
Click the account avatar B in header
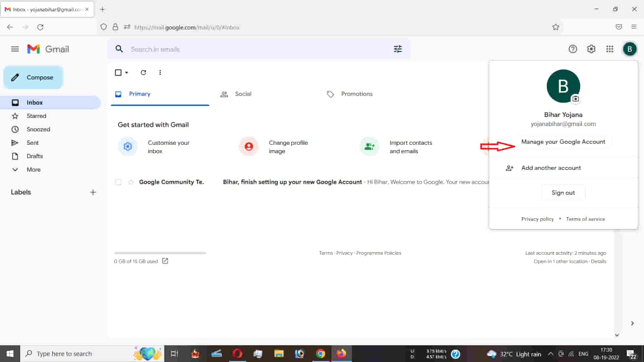click(630, 49)
